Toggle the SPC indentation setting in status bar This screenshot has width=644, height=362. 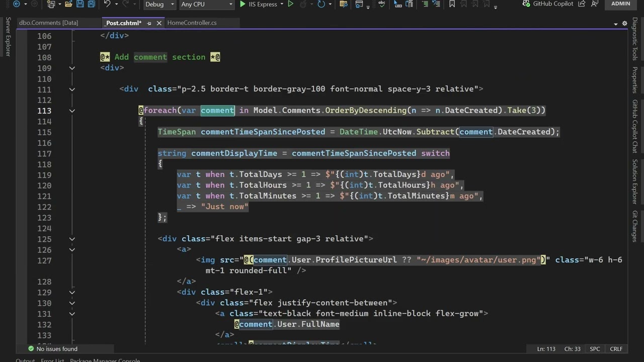[x=595, y=349]
